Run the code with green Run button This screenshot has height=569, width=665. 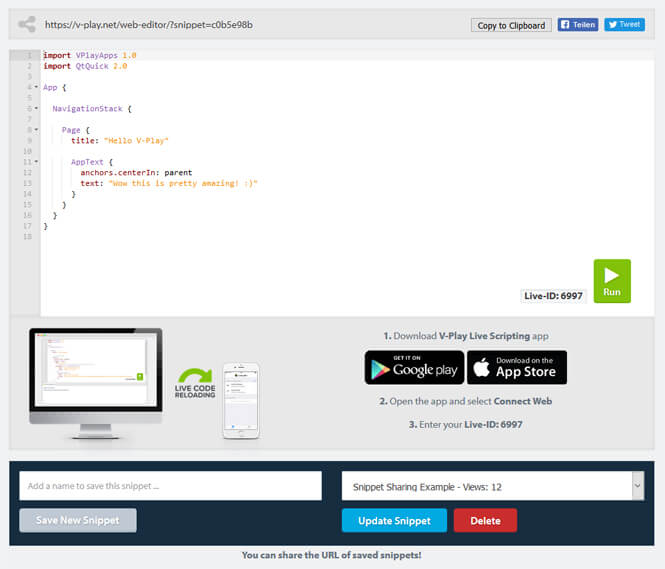[x=612, y=281]
